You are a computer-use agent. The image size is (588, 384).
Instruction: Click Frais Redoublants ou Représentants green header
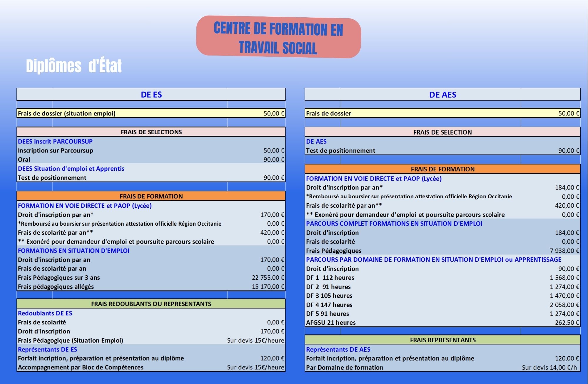click(151, 304)
